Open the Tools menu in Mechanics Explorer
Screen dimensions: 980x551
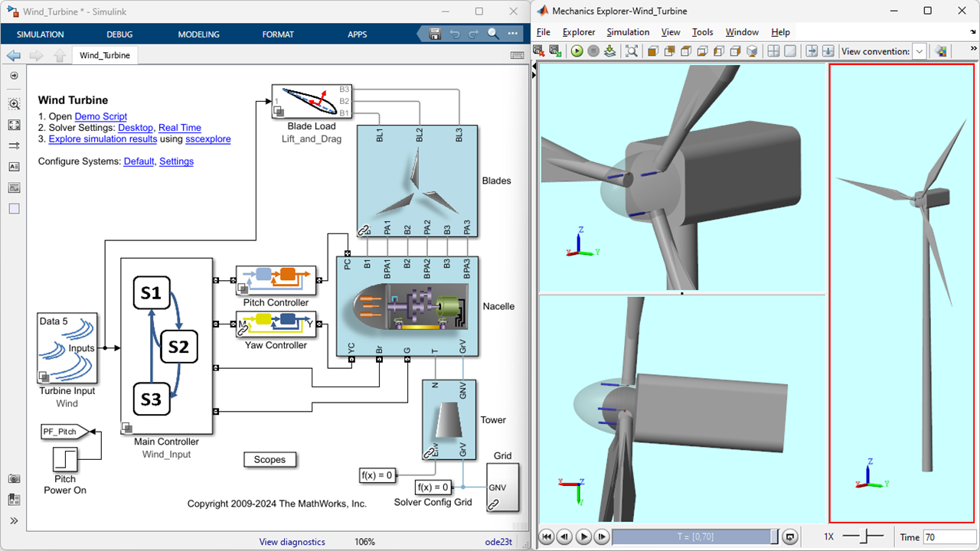pos(702,32)
